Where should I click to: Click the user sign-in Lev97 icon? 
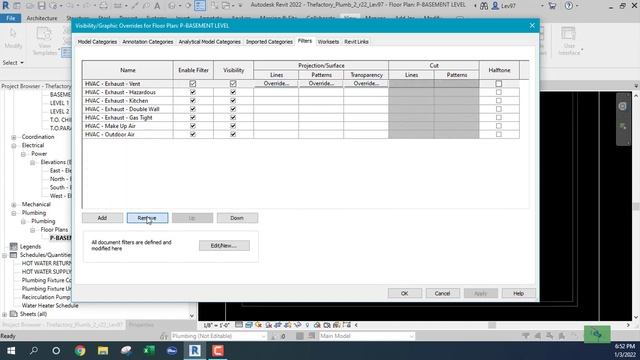coord(495,6)
